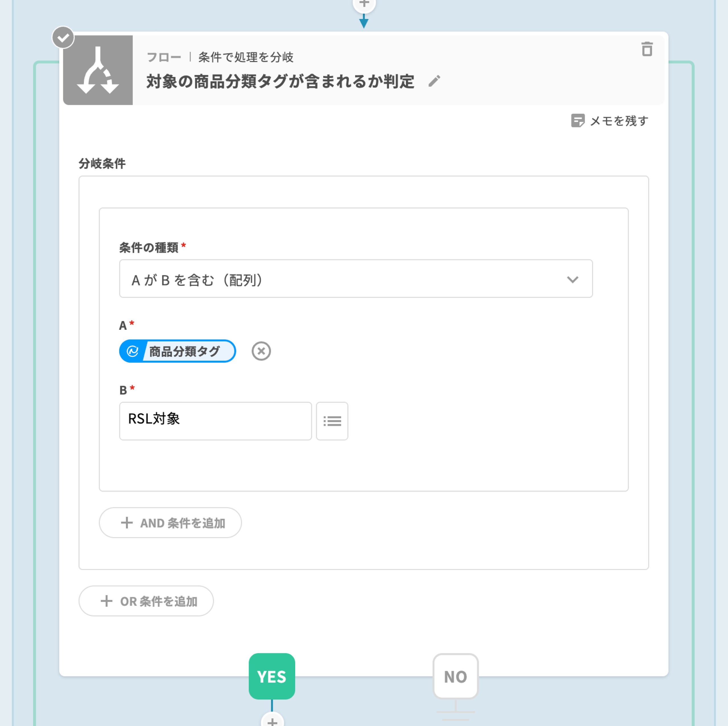Click メモを残す link text
Image resolution: width=728 pixels, height=726 pixels.
tap(619, 121)
